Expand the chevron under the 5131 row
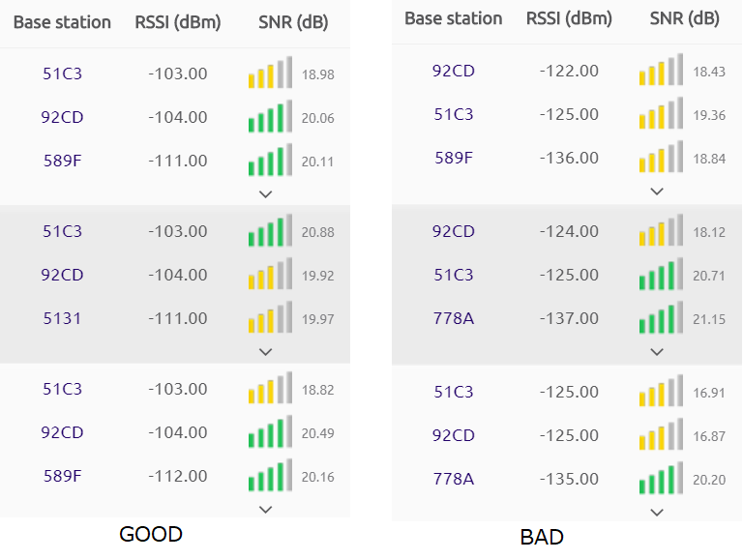 click(266, 351)
